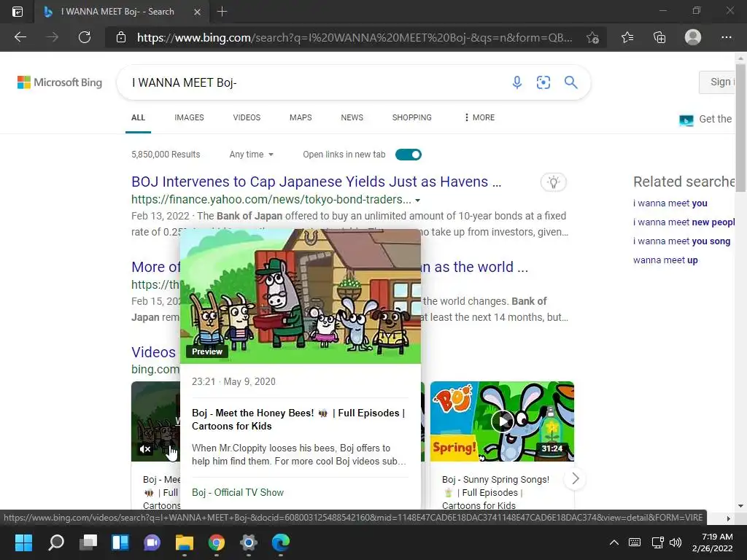747x560 pixels.
Task: Open the browser profile avatar
Action: 693,37
